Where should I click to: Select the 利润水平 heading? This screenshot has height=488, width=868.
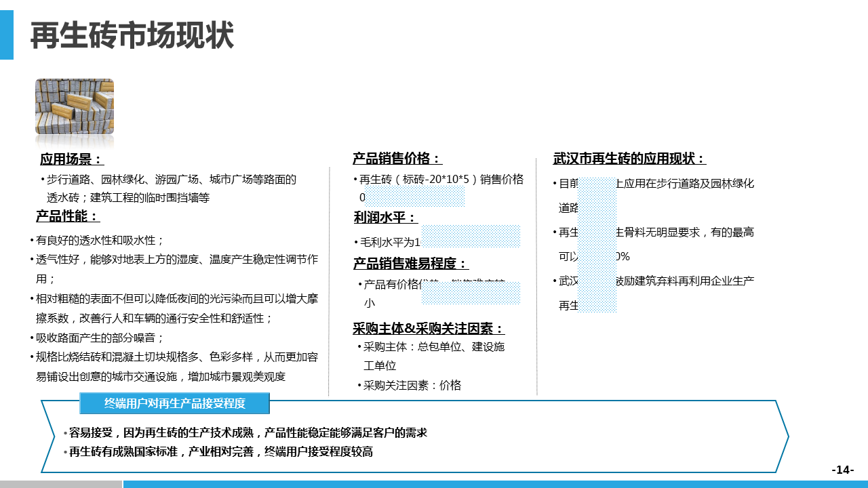[384, 218]
